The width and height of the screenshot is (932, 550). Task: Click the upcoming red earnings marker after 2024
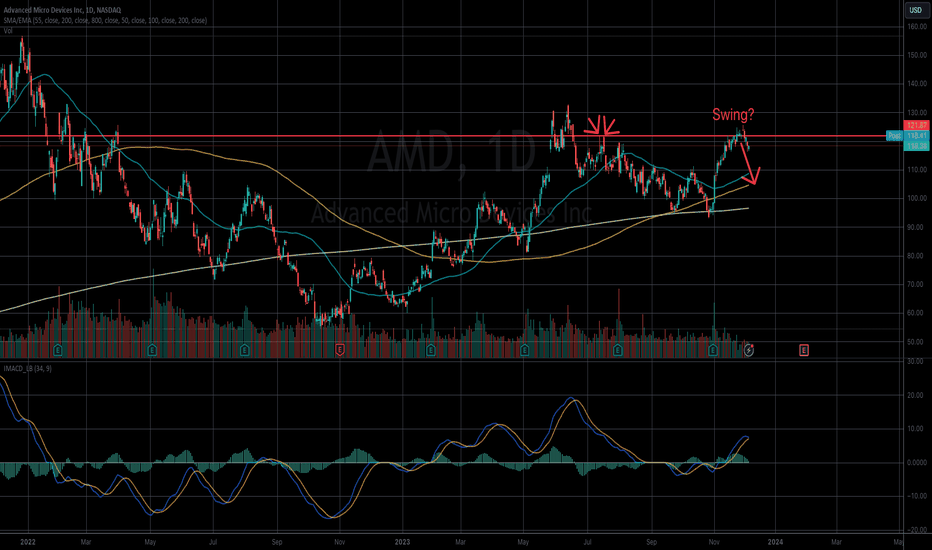pyautogui.click(x=804, y=350)
